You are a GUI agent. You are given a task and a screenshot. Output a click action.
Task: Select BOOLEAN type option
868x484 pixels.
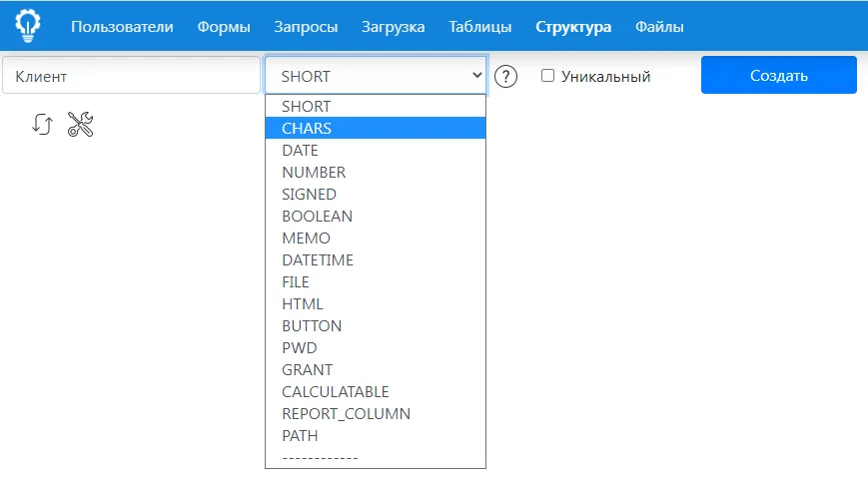tap(376, 216)
